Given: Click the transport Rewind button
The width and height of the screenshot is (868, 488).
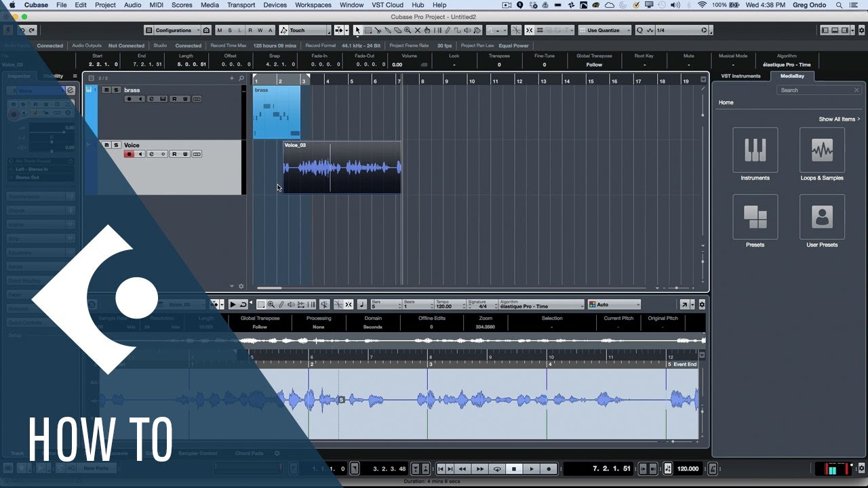Looking at the screenshot, I should tap(462, 468).
